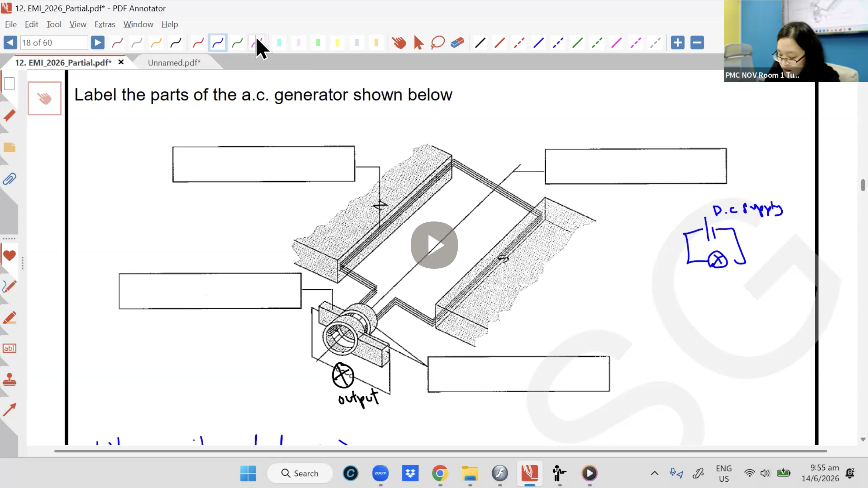Image resolution: width=868 pixels, height=488 pixels.
Task: Open the Extras menu
Action: [x=105, y=24]
